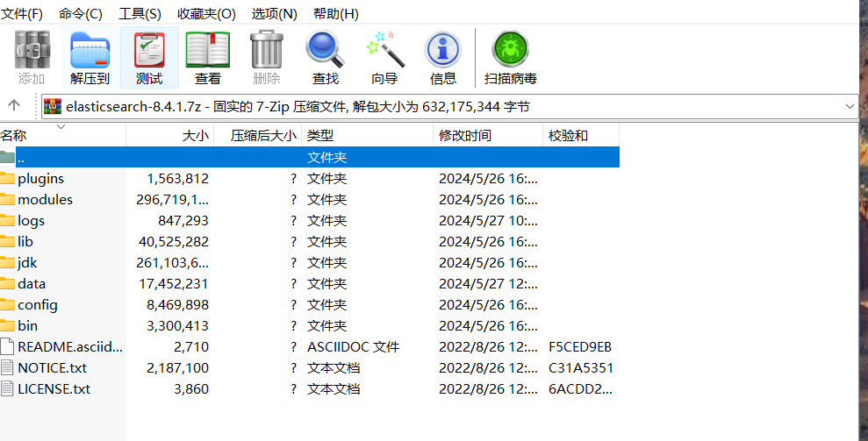Launch the Wizard (向导) wand icon
Viewport: 868px width, 441px height.
[384, 50]
